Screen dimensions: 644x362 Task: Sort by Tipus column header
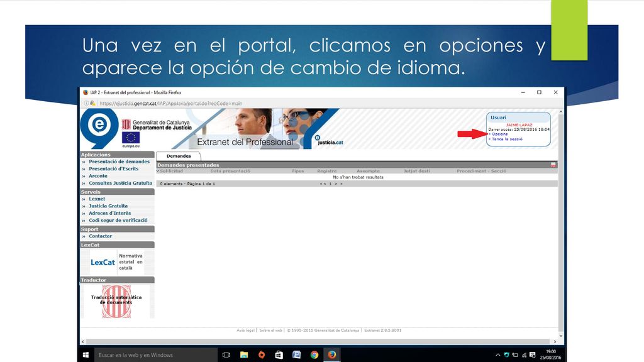(x=297, y=171)
